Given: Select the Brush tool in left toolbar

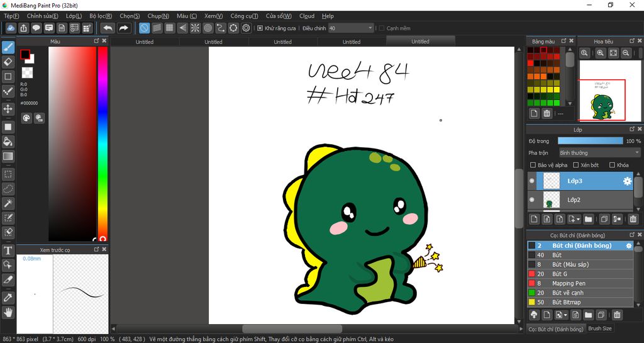Looking at the screenshot, I should 8,48.
